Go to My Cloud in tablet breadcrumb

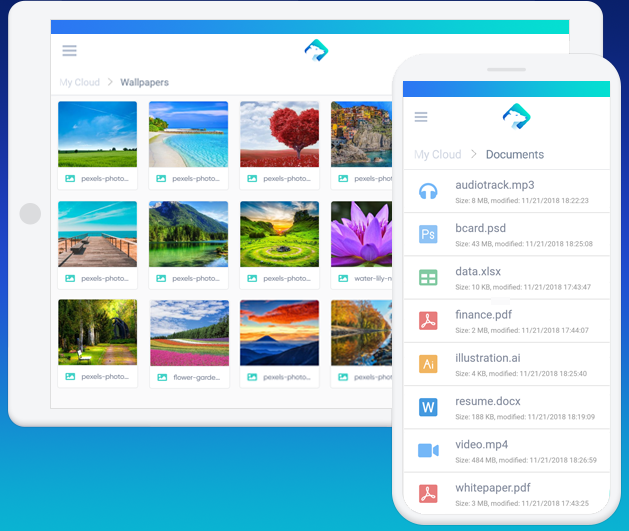(x=79, y=82)
